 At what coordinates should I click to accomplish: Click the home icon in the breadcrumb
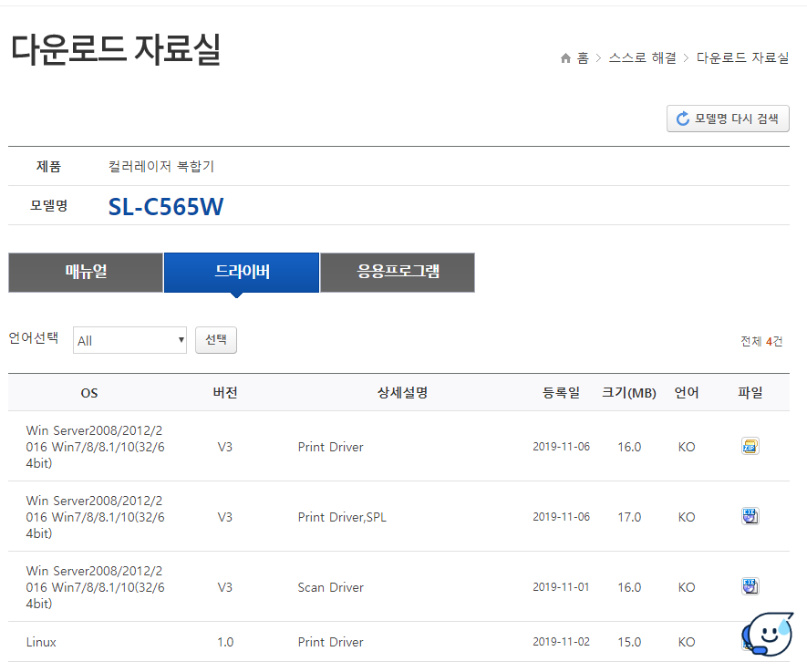tap(565, 58)
